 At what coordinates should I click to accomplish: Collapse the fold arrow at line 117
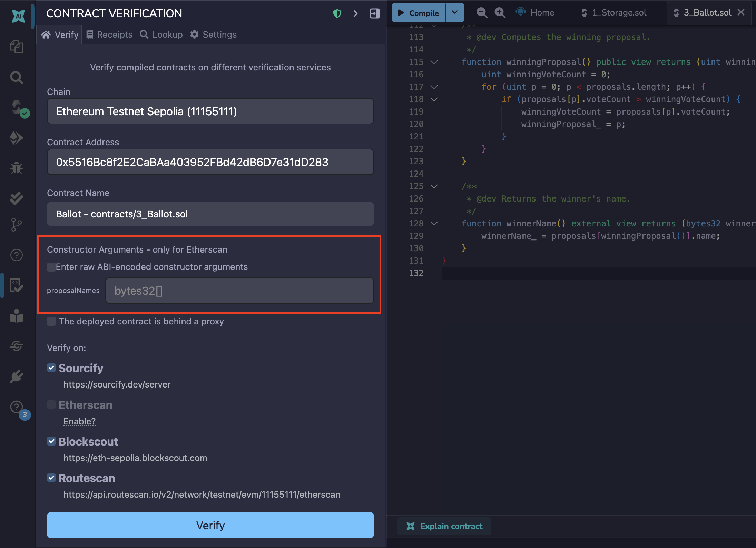(434, 87)
